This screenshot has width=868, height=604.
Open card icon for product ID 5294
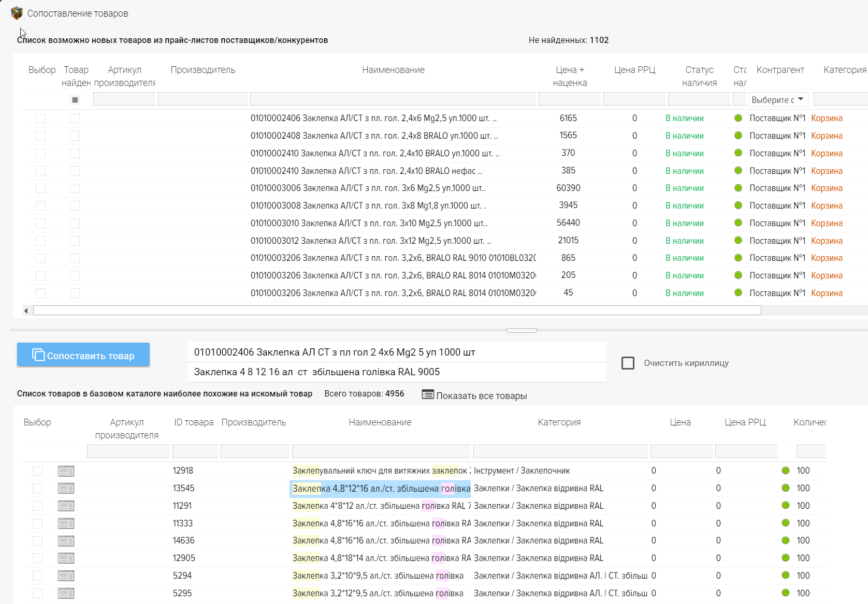(x=66, y=576)
